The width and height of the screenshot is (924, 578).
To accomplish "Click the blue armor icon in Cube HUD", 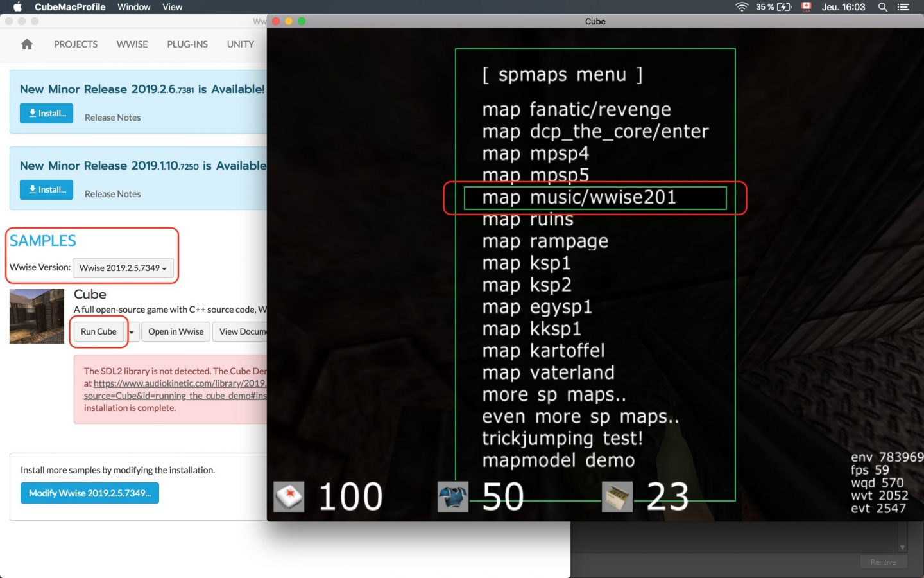I will [x=453, y=496].
